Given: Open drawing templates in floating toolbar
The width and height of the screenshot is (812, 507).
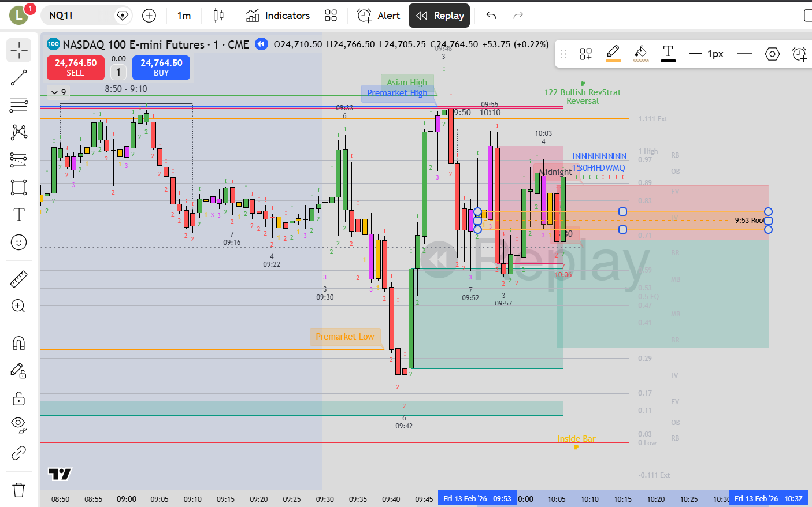Looking at the screenshot, I should coord(585,54).
